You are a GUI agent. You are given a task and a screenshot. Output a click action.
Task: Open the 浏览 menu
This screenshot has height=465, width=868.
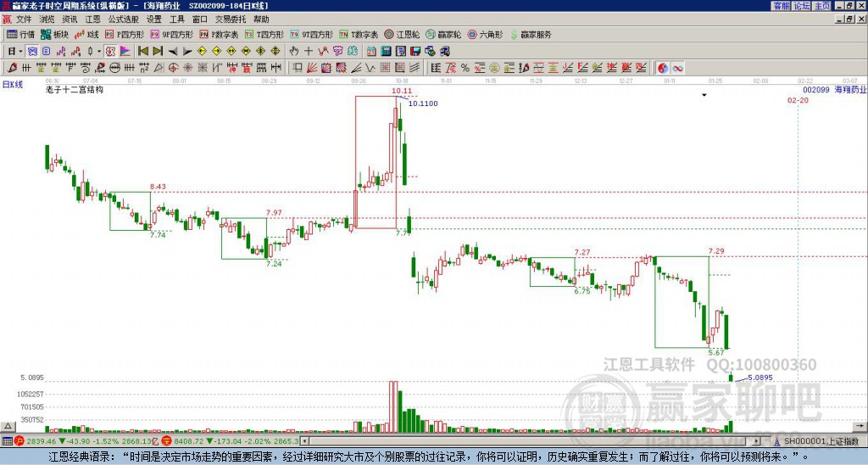pos(47,20)
